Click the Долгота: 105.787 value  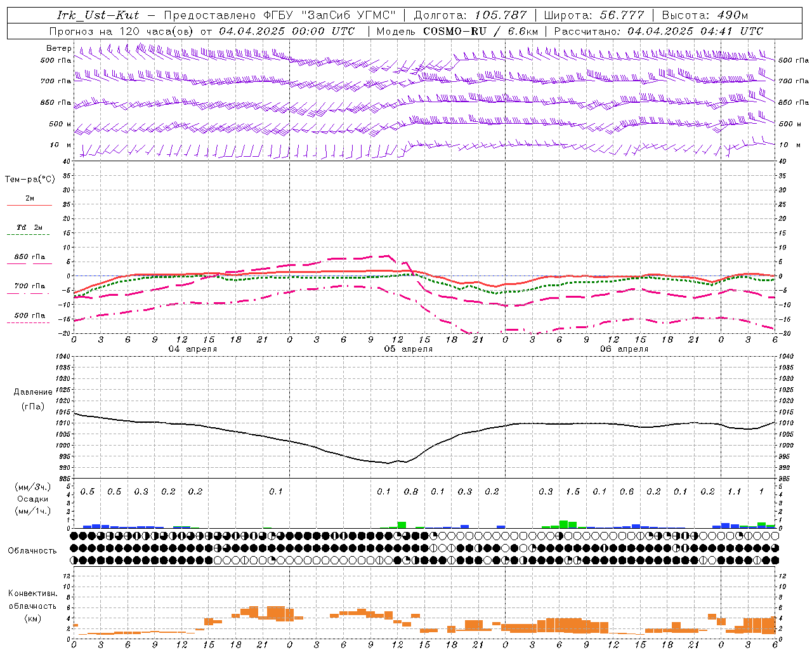click(x=471, y=15)
